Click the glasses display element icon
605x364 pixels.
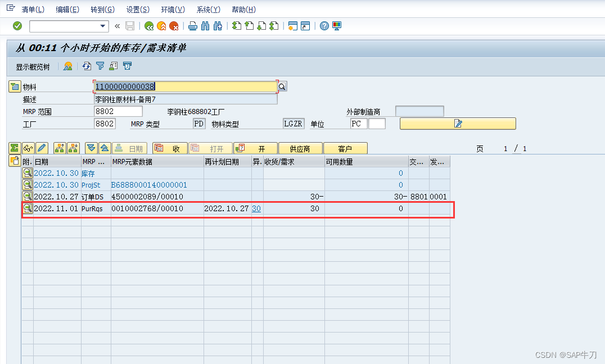[x=28, y=148]
